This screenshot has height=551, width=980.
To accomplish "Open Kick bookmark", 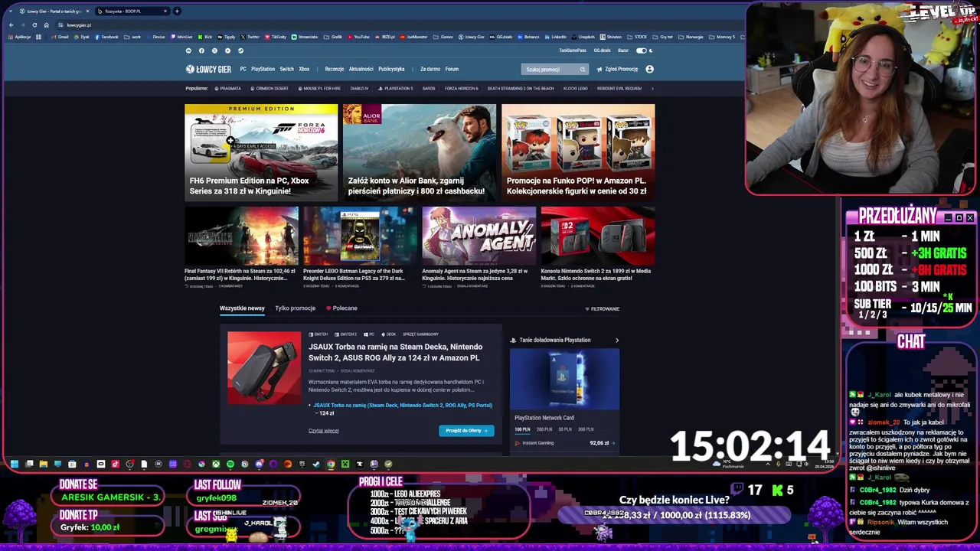I will coord(204,37).
